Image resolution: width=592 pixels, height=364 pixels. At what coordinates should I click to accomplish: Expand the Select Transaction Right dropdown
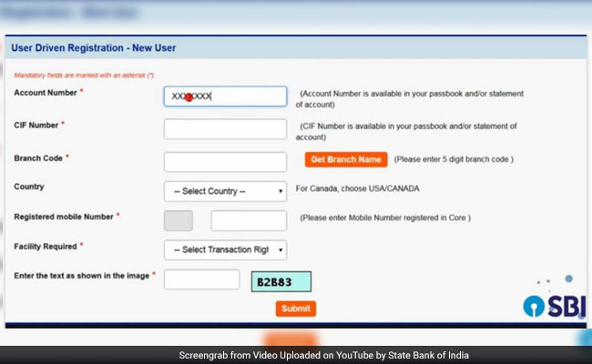click(x=225, y=249)
